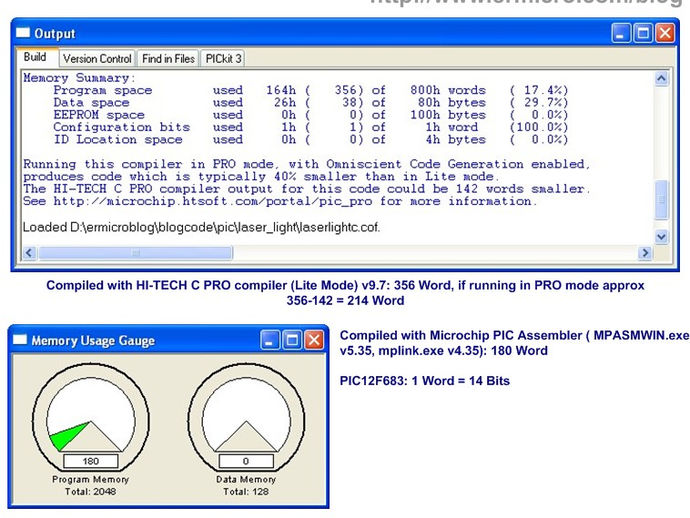The width and height of the screenshot is (690, 518).
Task: Close the Memory Usage Gauge window
Action: (x=314, y=340)
